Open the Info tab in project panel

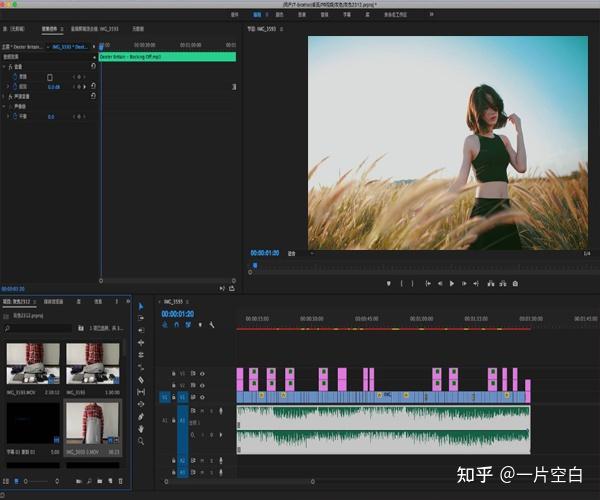click(98, 301)
